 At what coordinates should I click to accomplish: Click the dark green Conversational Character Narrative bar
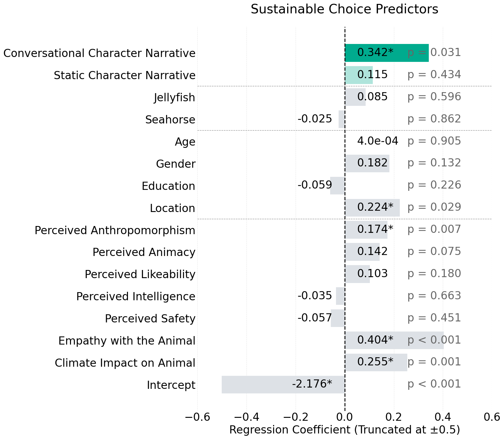point(387,53)
